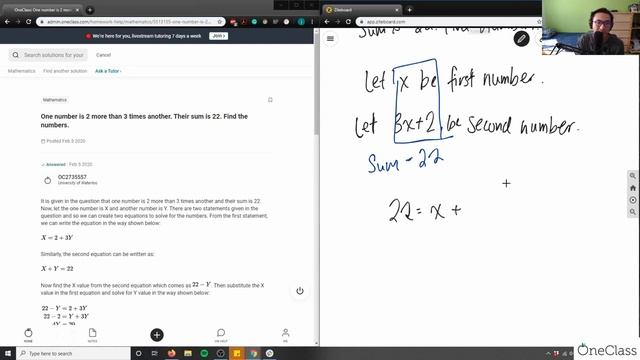Bookmark the question using bookmark icon
The height and width of the screenshot is (360, 640).
[270, 100]
